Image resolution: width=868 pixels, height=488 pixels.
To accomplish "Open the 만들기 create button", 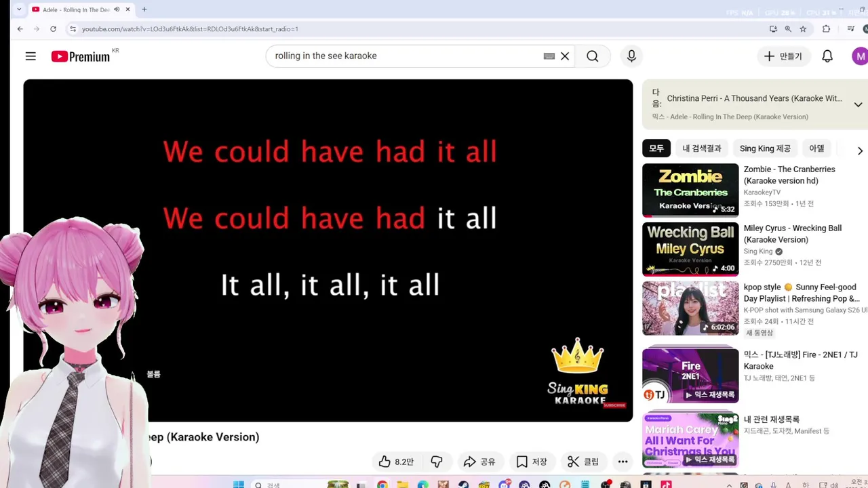I will [783, 56].
